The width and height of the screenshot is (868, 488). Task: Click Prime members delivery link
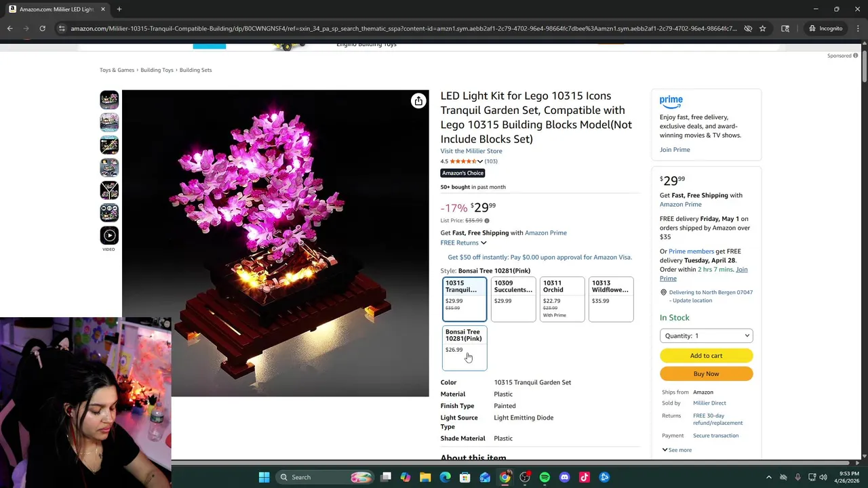pyautogui.click(x=691, y=251)
